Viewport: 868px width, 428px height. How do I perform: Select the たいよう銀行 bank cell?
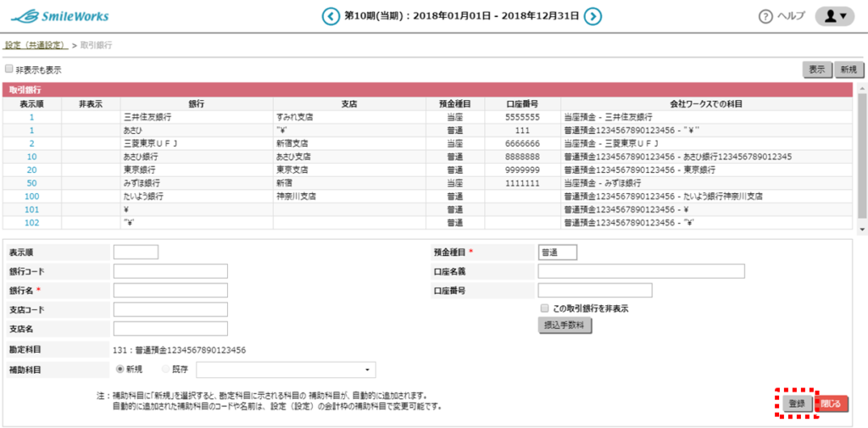(x=197, y=196)
